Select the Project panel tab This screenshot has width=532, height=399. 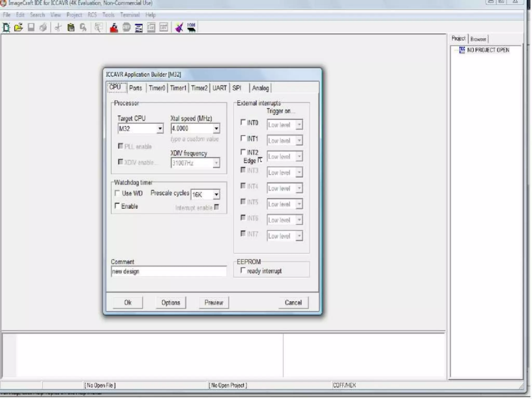pos(458,38)
